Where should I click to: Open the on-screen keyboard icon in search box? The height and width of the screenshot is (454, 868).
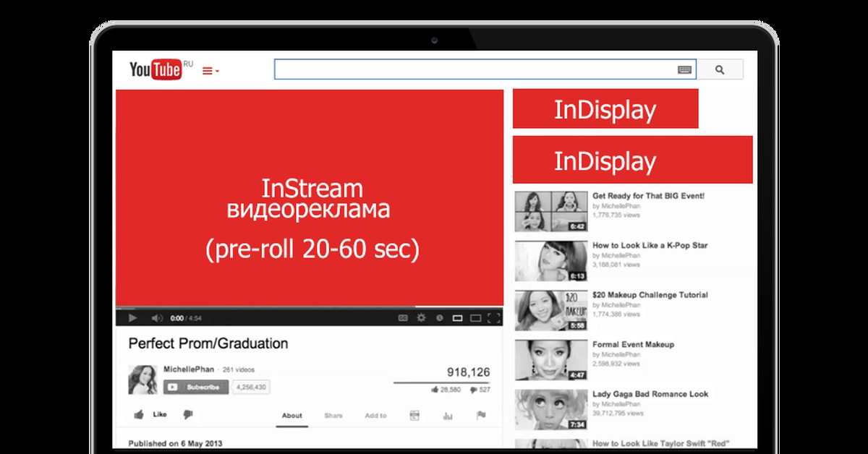[x=685, y=70]
